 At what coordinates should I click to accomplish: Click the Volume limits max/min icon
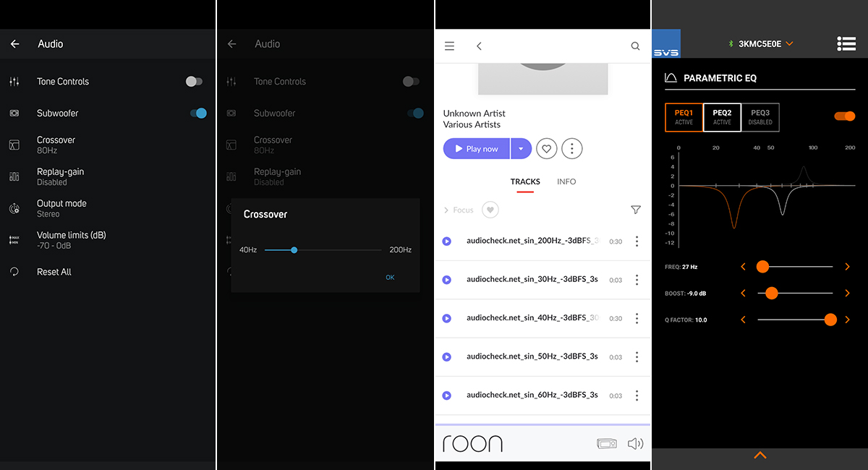pyautogui.click(x=14, y=240)
